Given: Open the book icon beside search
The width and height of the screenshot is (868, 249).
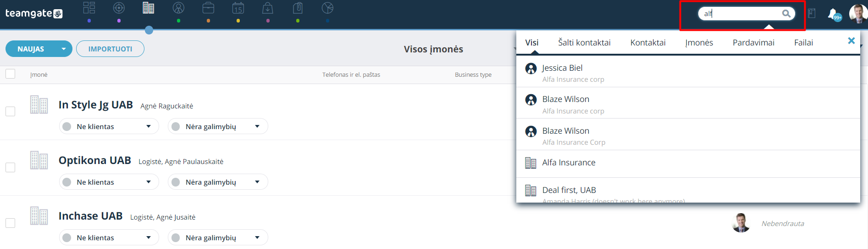Looking at the screenshot, I should point(812,13).
